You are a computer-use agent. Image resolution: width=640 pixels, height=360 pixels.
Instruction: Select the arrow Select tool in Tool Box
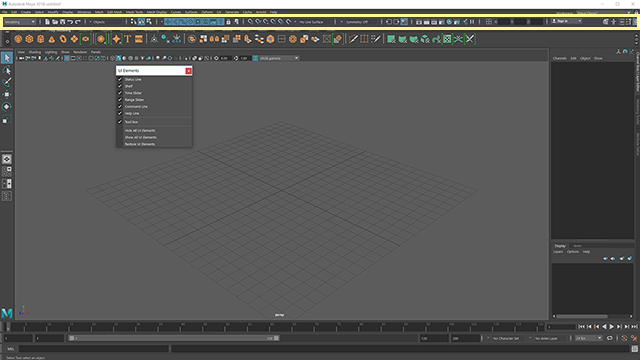tap(7, 58)
